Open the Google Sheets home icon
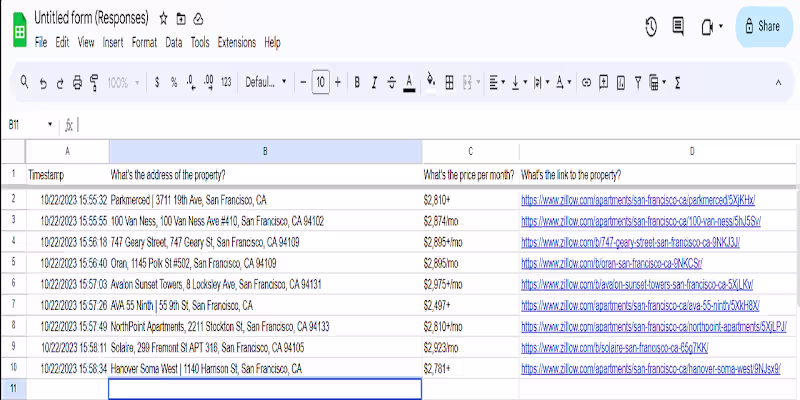This screenshot has height=400, width=800. [19, 30]
